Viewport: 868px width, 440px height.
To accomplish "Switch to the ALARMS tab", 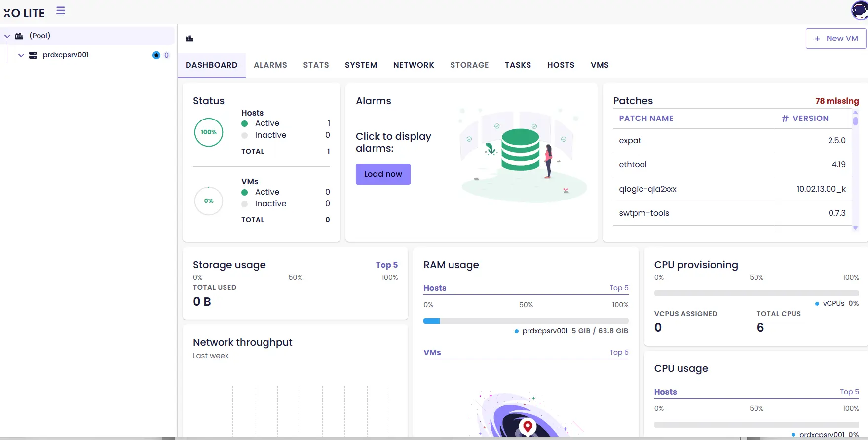I will 270,65.
